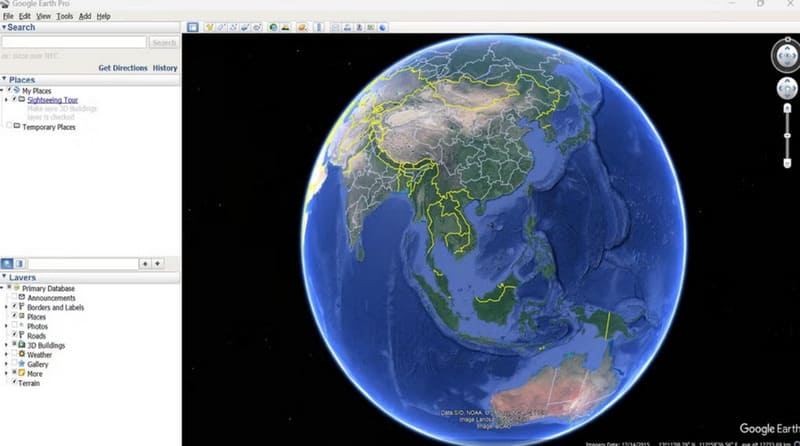
Task: Expand the Sightseeing Tour folder
Action: point(6,100)
